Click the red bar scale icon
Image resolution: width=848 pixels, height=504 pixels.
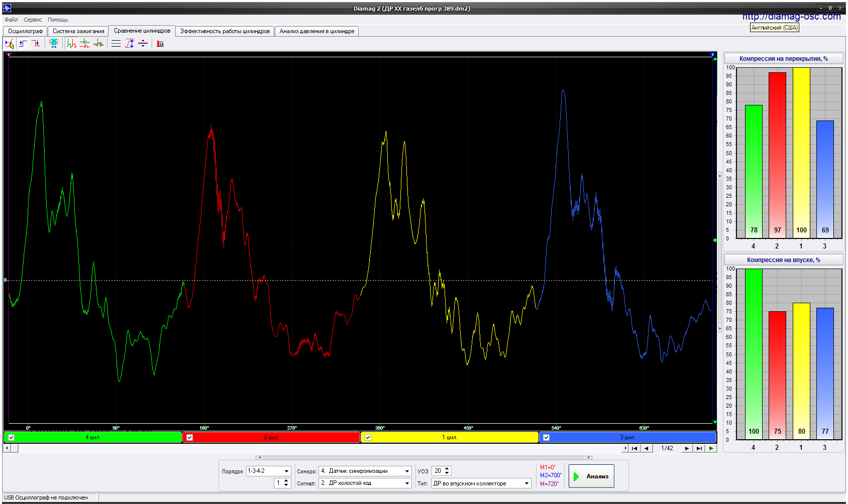pos(160,44)
